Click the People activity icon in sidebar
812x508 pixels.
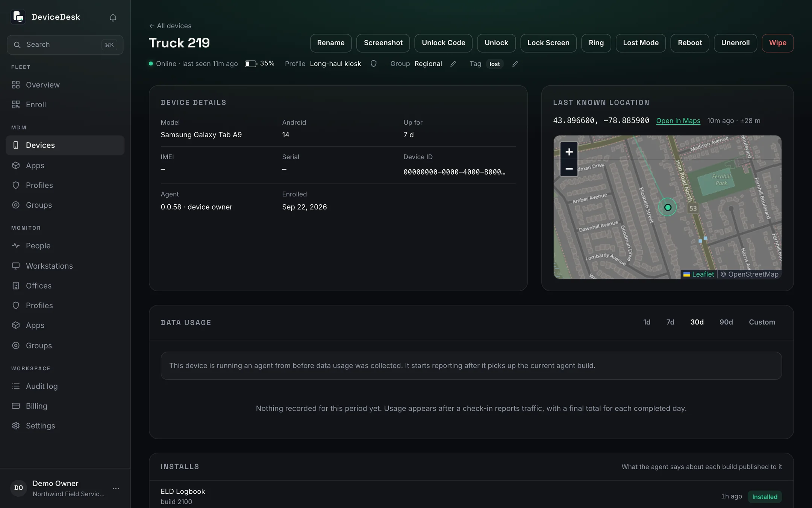tap(16, 246)
